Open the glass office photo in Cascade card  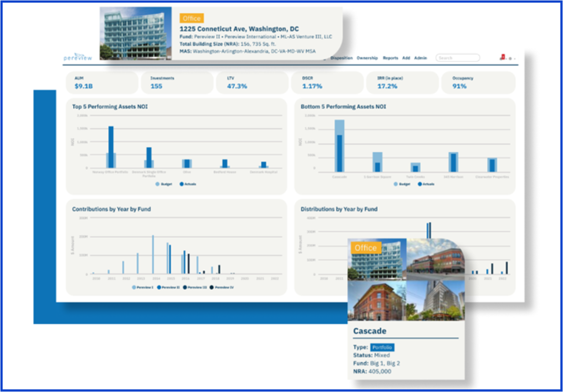(377, 260)
